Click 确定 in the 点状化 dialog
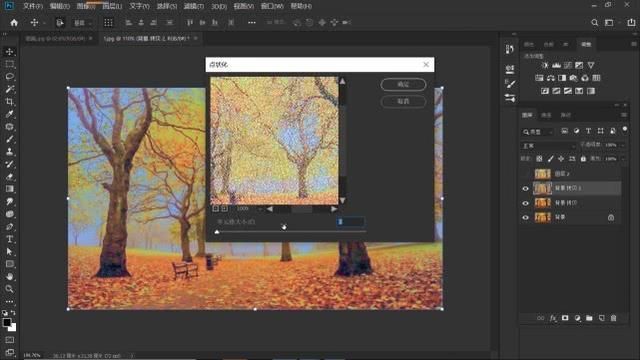 [403, 84]
